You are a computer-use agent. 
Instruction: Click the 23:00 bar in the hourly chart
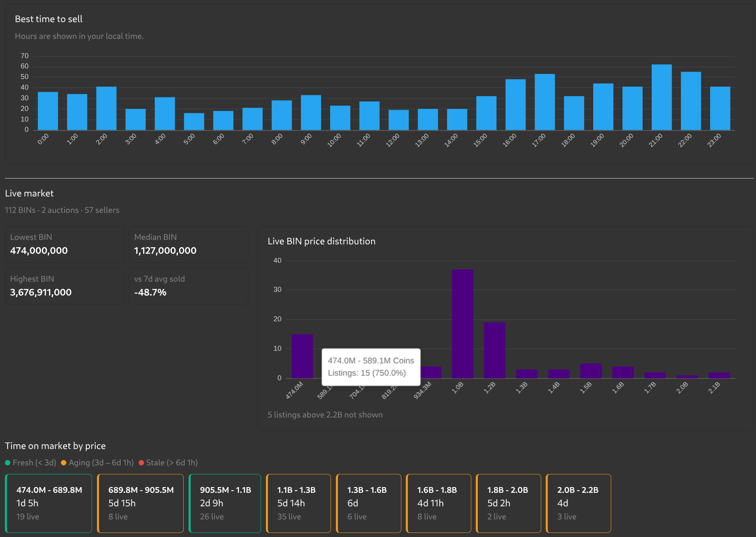(720, 108)
